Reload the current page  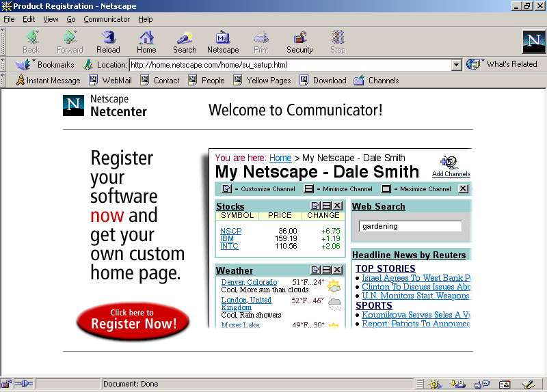(108, 42)
